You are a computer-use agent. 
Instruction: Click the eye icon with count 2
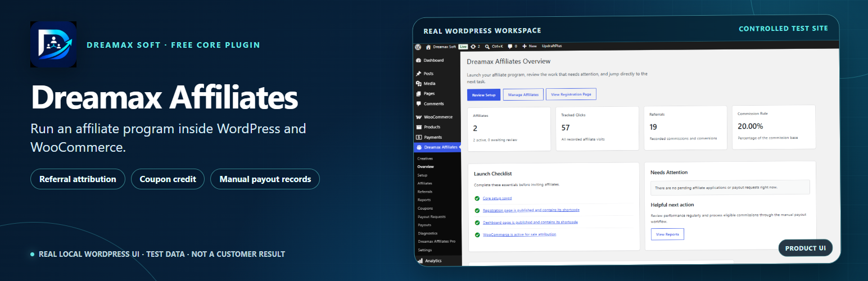point(473,47)
